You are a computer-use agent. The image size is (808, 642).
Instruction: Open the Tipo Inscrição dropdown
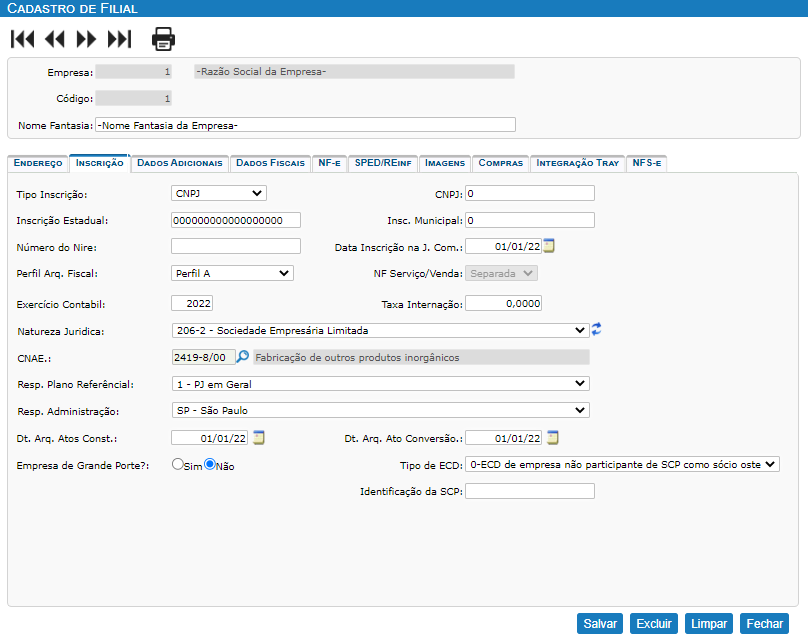click(218, 193)
